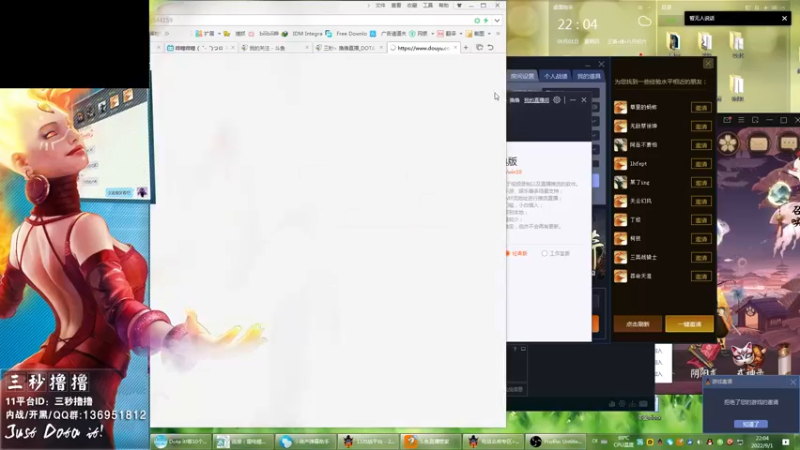The image size is (800, 450).
Task: Click the avatar of friend 丁哲
Action: (x=620, y=220)
